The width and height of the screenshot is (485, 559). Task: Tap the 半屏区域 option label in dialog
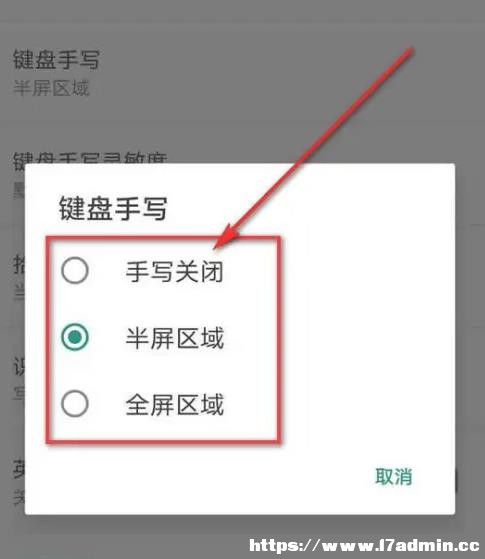(x=174, y=338)
